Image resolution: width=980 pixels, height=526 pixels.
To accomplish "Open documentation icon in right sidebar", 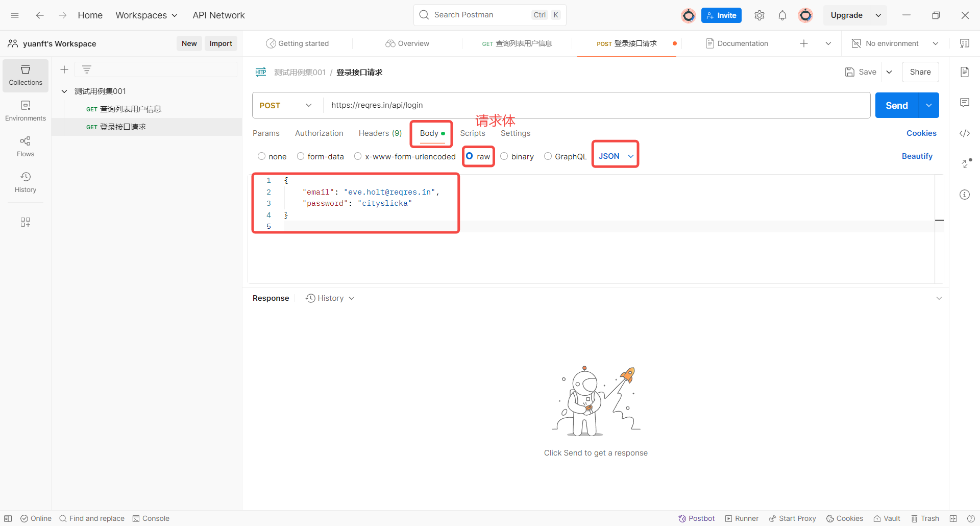I will point(965,72).
